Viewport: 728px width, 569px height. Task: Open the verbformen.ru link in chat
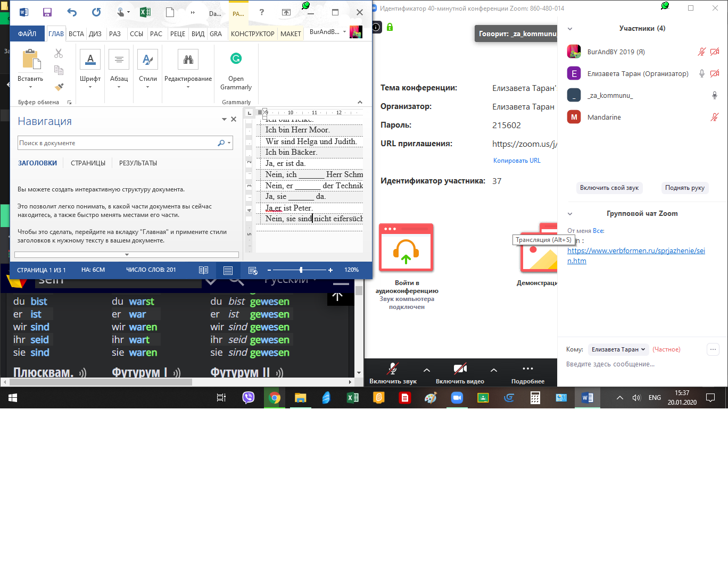(636, 256)
